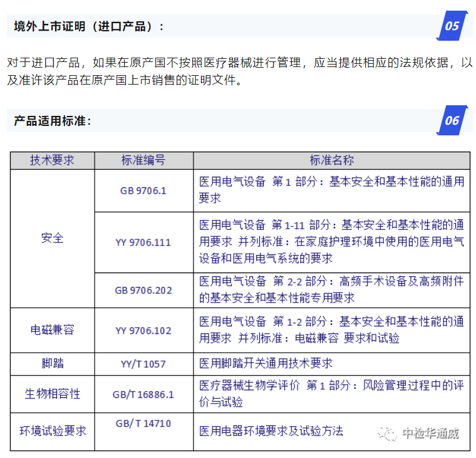The image size is (476, 458).
Task: Select the 生物相容性 row label
Action: pos(52,394)
